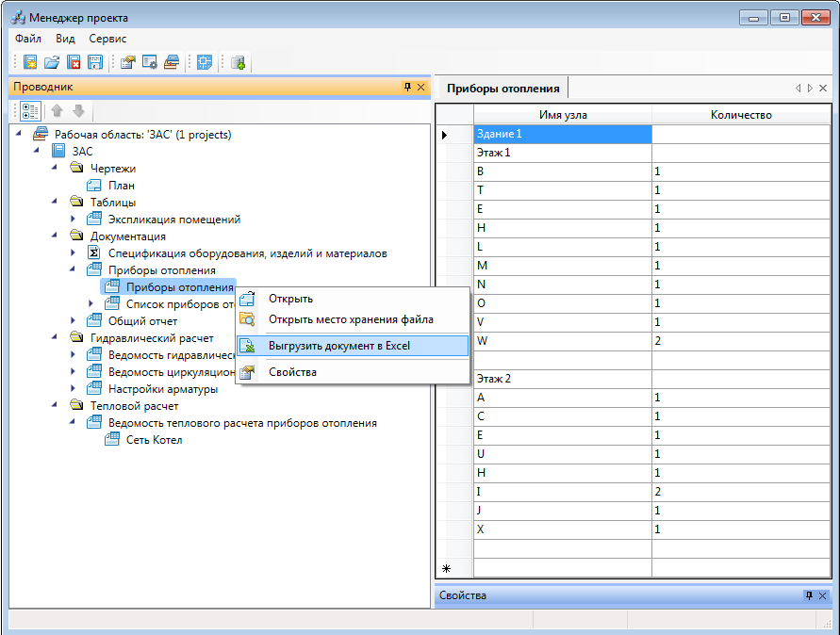Save the project with the floppy disk icon
The image size is (840, 635).
(95, 62)
